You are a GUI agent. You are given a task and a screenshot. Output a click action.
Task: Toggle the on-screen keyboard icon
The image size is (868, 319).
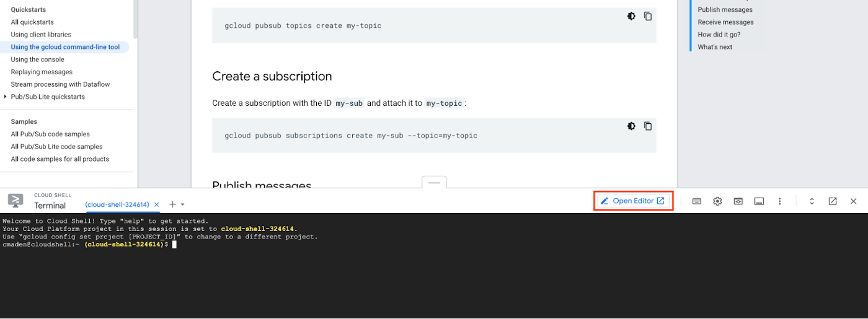(697, 201)
